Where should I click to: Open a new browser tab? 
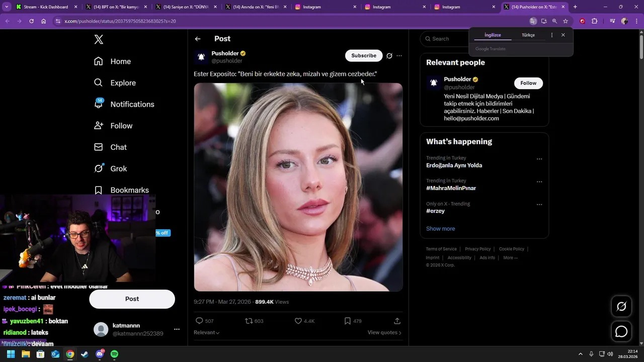pos(575,7)
